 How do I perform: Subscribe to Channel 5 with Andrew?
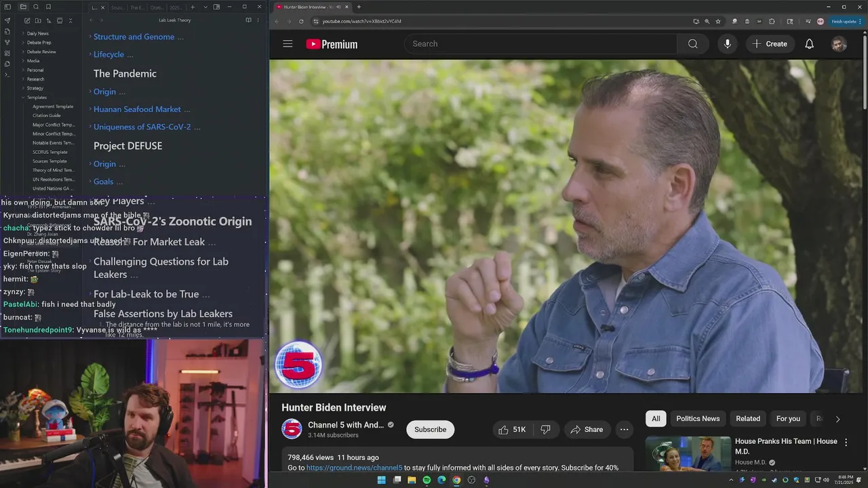(430, 430)
